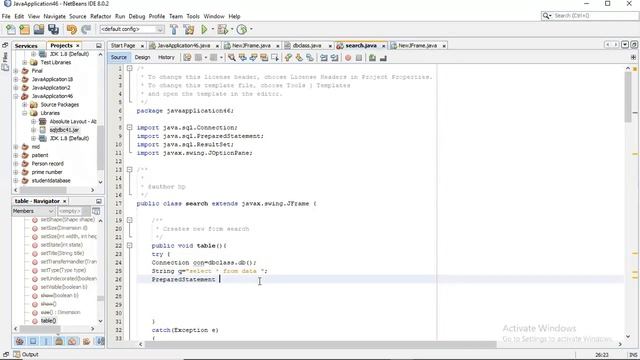Click the Files vertical sidebar tab
Image resolution: width=640 pixels, height=360 pixels.
5,61
